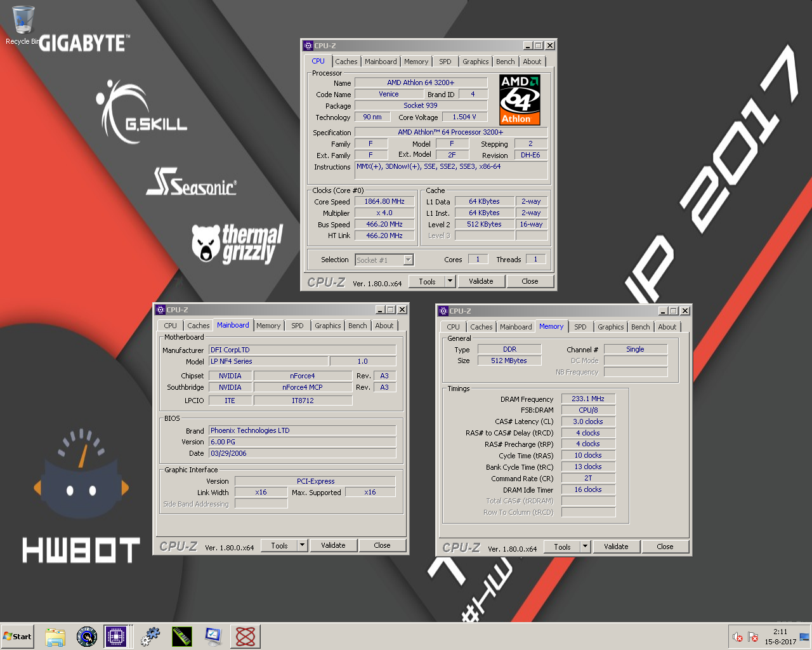The height and width of the screenshot is (650, 812).
Task: Click the 'Venice' code name value
Action: [389, 94]
